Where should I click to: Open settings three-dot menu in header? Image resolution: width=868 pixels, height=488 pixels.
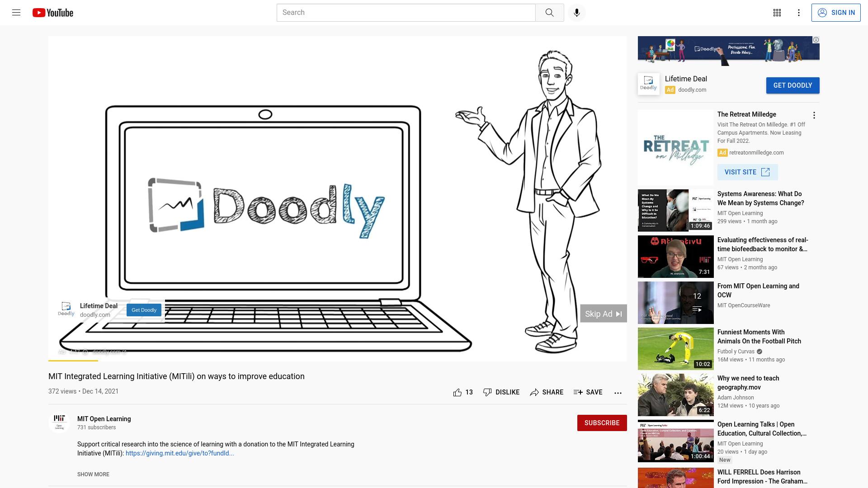(x=799, y=13)
